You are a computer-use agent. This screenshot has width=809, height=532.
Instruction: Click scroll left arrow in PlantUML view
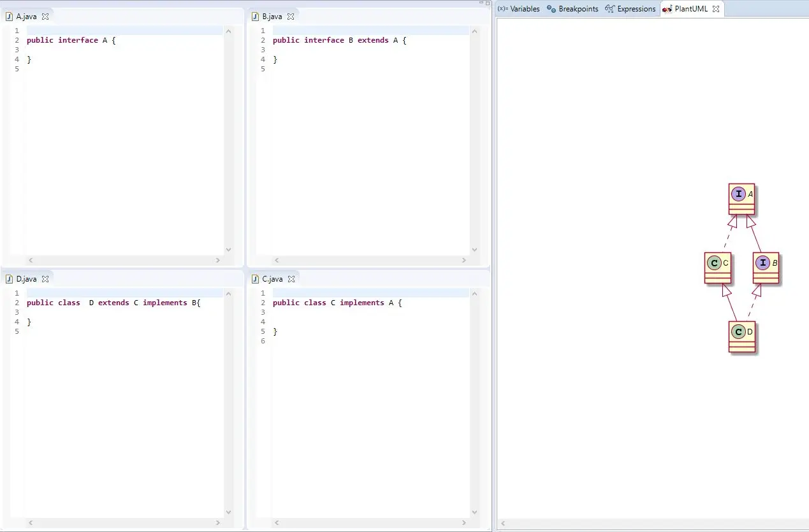[504, 524]
